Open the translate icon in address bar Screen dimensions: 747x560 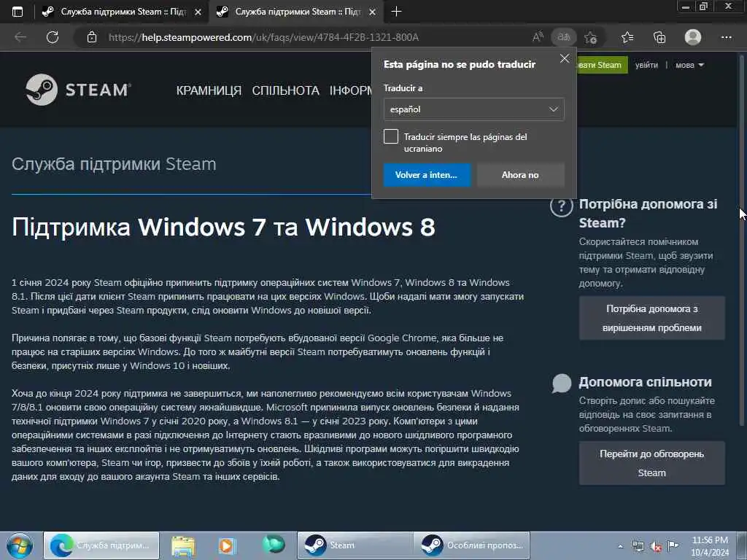point(564,37)
